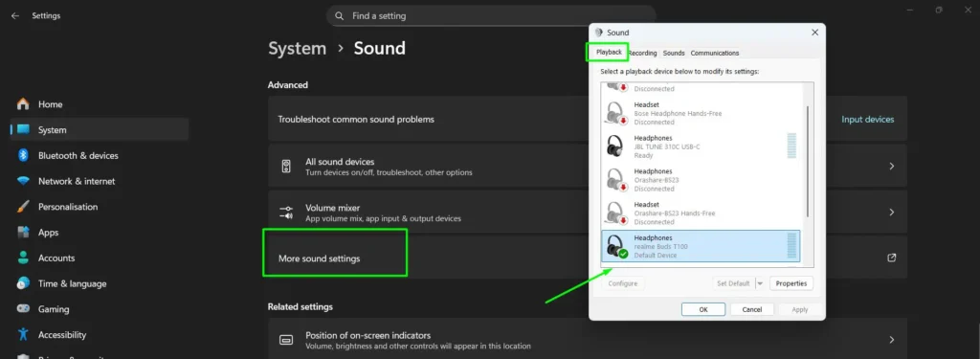This screenshot has height=359, width=980.
Task: Click the Configure button
Action: 622,283
